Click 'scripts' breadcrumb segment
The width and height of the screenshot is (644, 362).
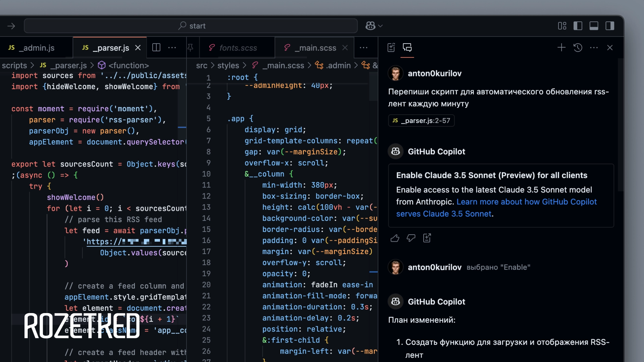click(14, 65)
